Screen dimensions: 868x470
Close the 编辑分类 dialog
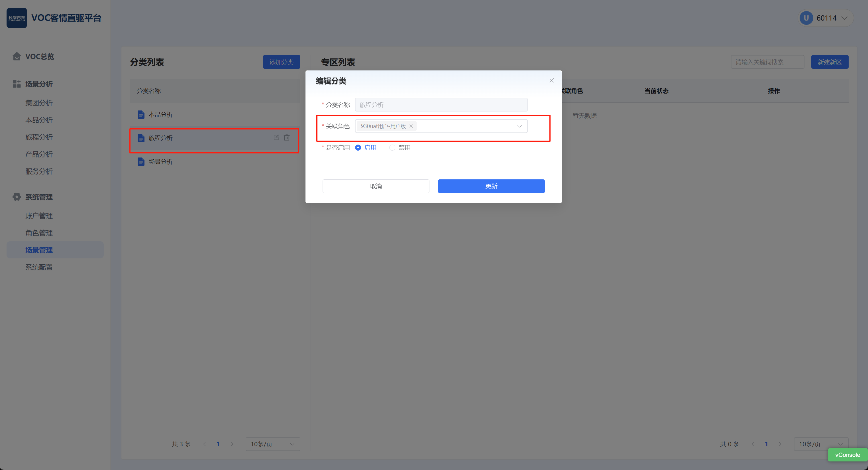[x=552, y=81]
